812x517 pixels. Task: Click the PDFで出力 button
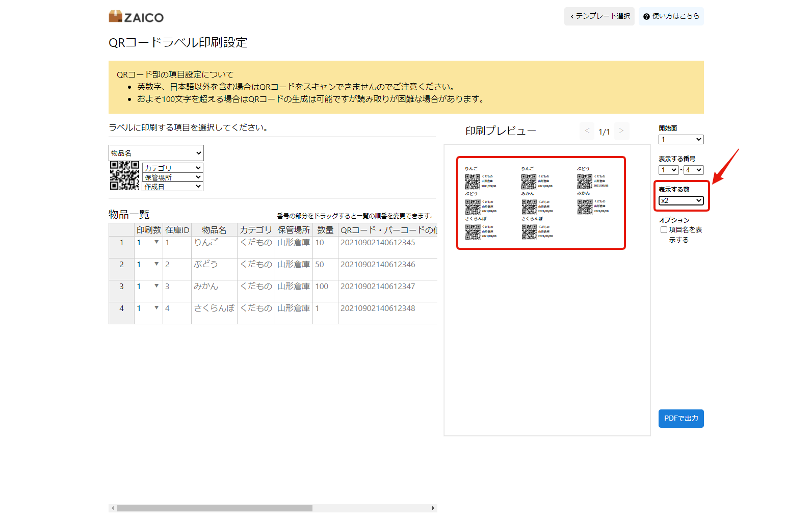point(681,419)
